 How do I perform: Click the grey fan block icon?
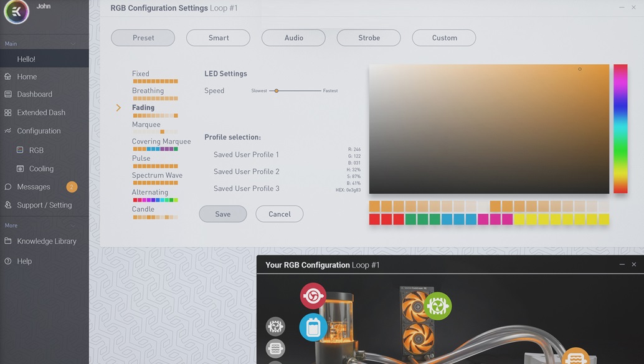(275, 327)
